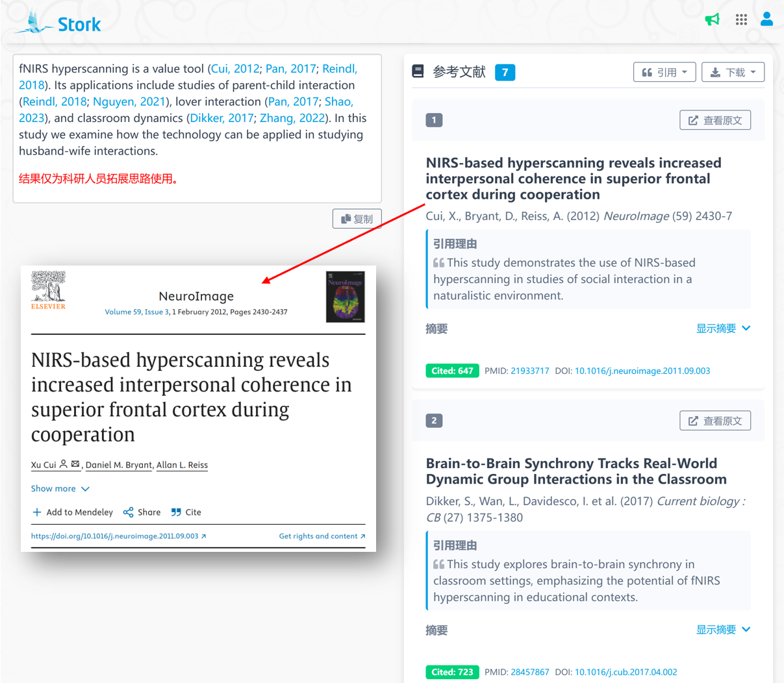Click the Share icon in article
The image size is (784, 683).
pyautogui.click(x=128, y=512)
